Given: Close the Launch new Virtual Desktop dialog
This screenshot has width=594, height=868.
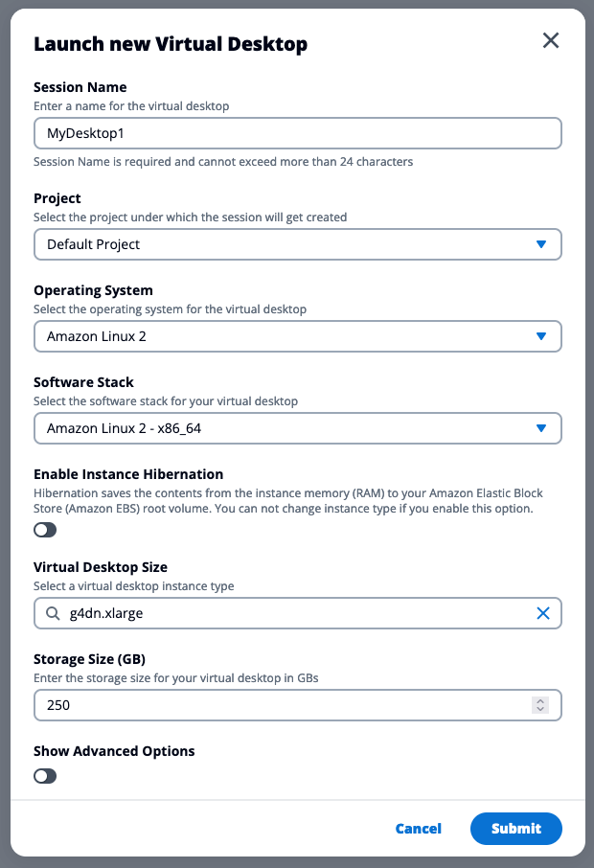Looking at the screenshot, I should (551, 40).
